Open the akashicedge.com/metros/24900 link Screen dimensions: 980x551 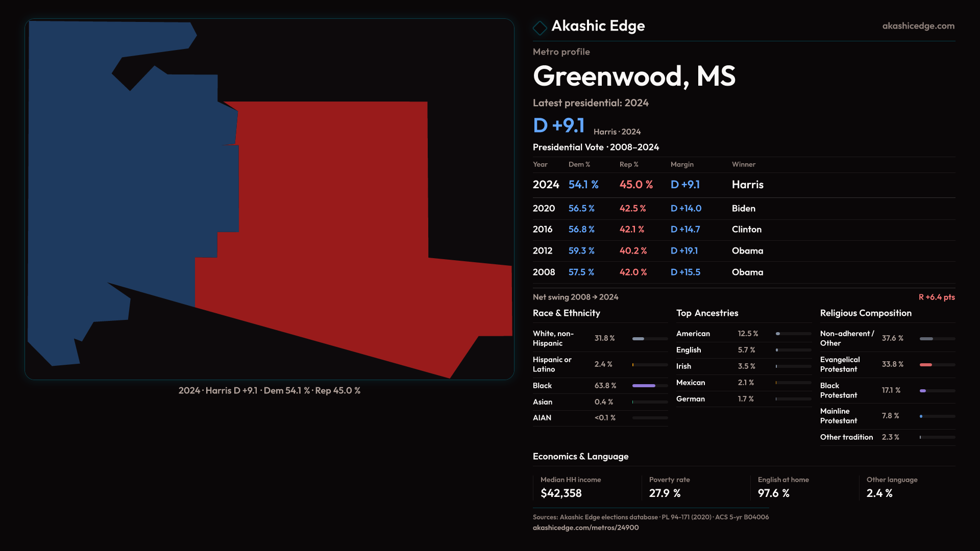click(585, 528)
